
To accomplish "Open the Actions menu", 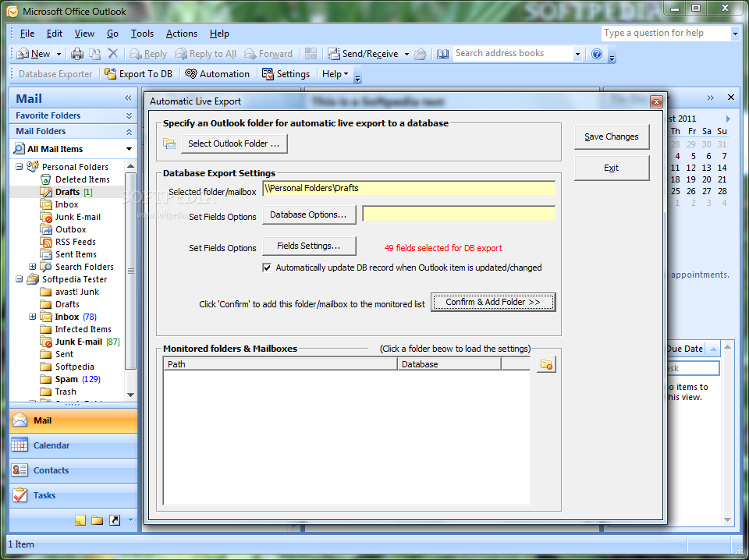I will pos(182,34).
